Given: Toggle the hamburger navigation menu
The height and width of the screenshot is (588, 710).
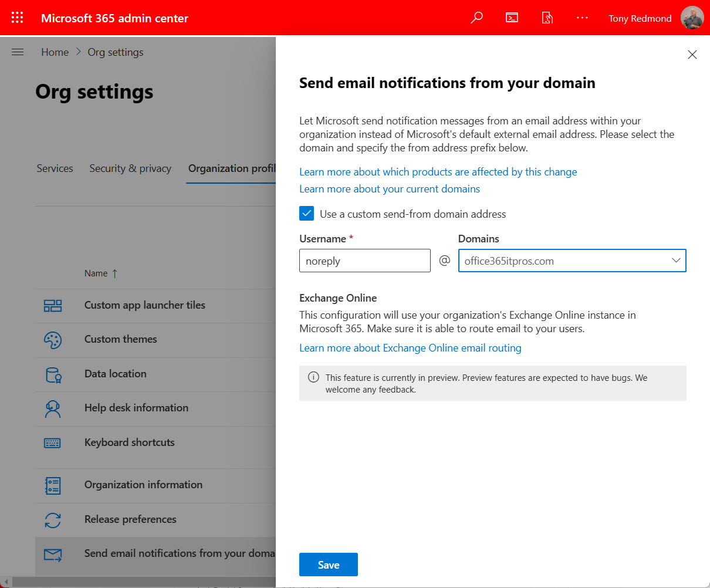Looking at the screenshot, I should (18, 52).
